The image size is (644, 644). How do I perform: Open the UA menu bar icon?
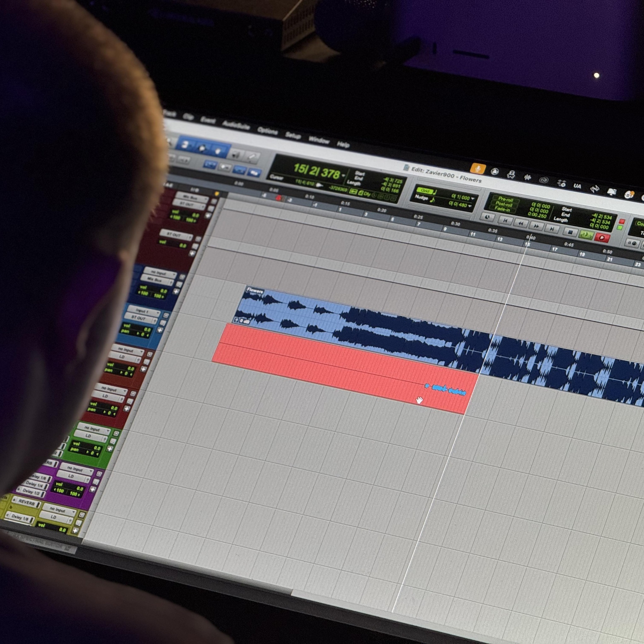click(x=578, y=186)
